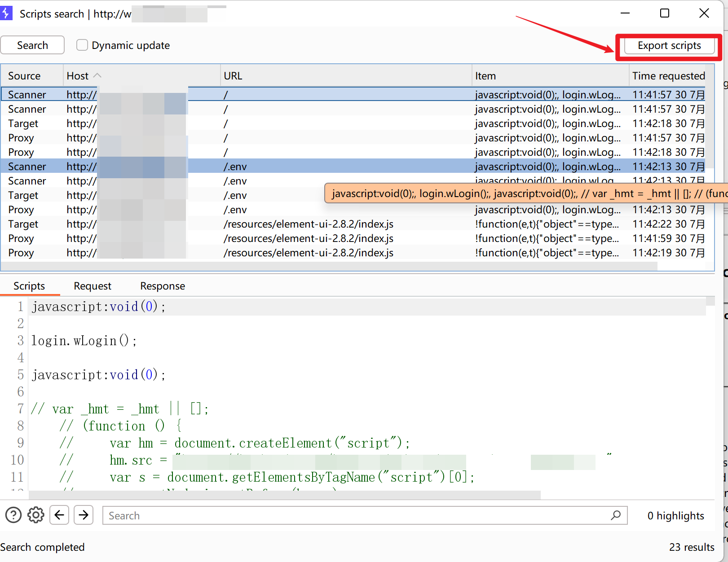Screen dimensions: 728x562
Task: Open the help question mark icon
Action: click(x=13, y=515)
